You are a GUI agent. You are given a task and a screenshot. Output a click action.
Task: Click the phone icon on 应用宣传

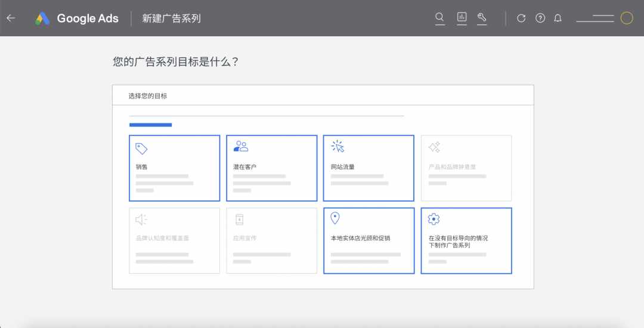click(240, 219)
